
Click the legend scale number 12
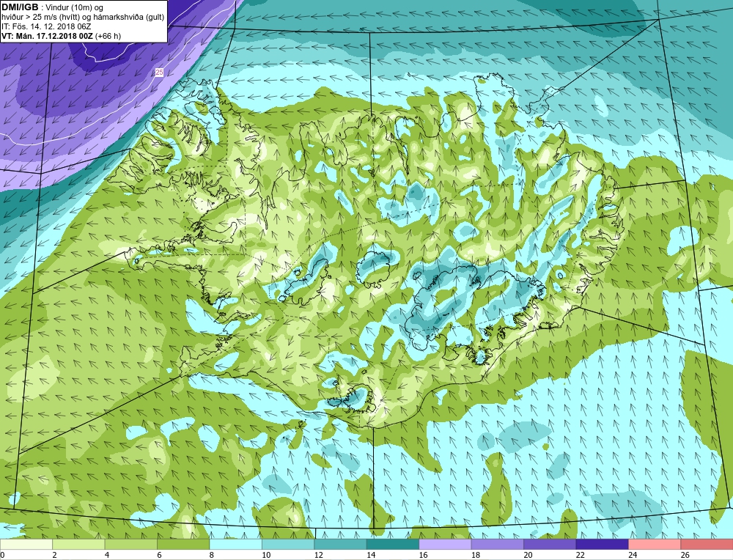point(319,555)
